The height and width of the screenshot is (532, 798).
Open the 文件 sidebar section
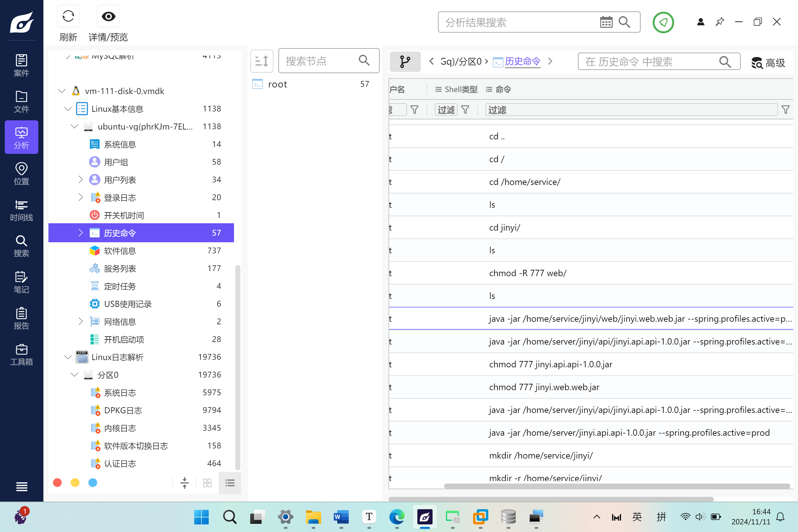tap(22, 101)
